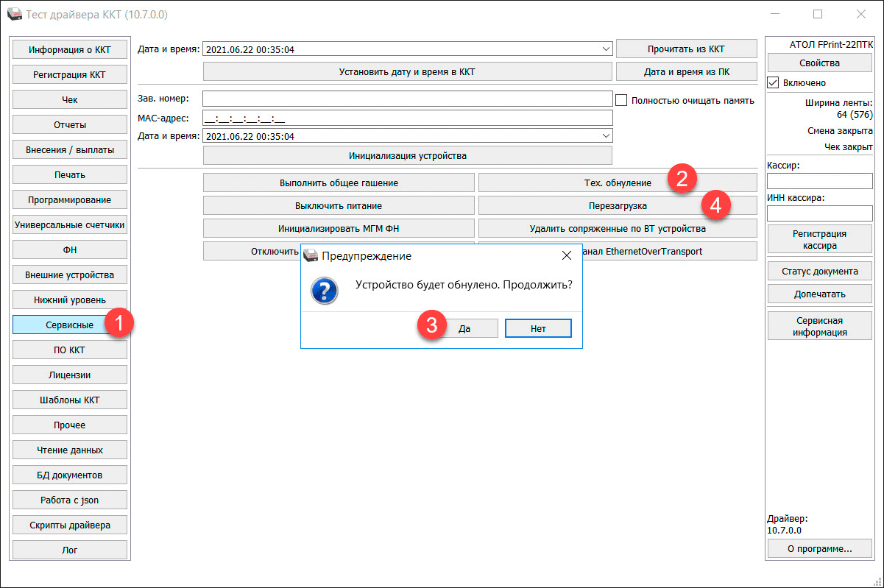Image resolution: width=884 pixels, height=588 pixels.
Task: Click into the Зав. номер field
Action: [407, 99]
